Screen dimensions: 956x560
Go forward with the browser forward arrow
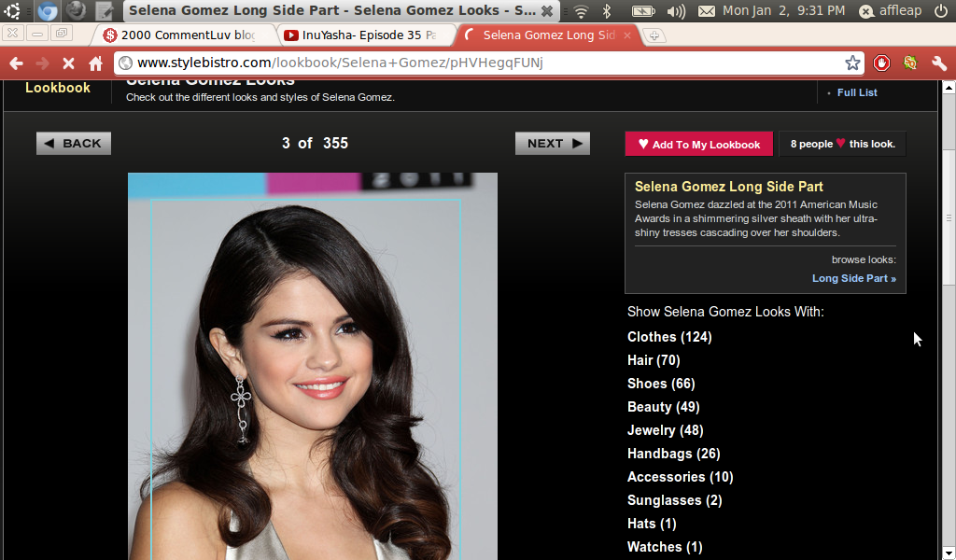[x=42, y=63]
